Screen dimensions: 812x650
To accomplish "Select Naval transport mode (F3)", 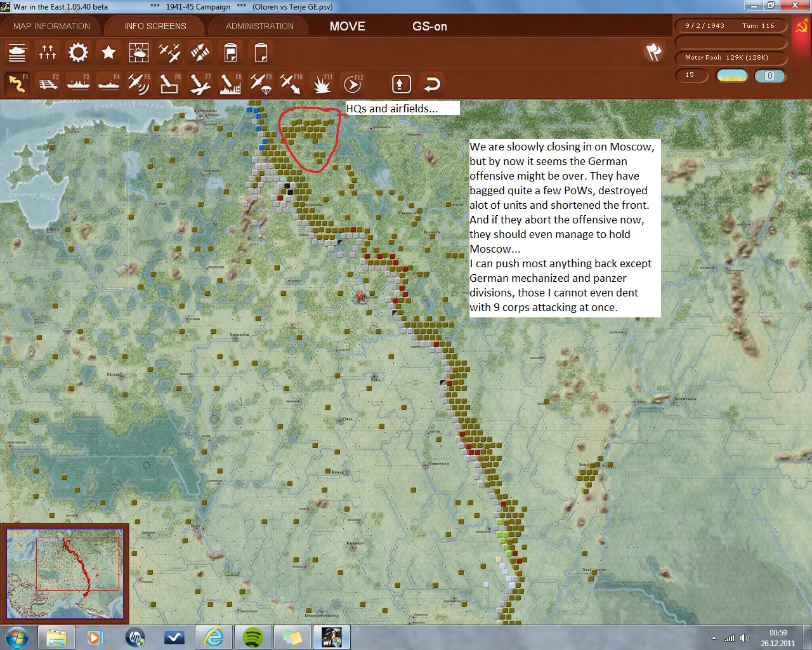I will click(78, 84).
